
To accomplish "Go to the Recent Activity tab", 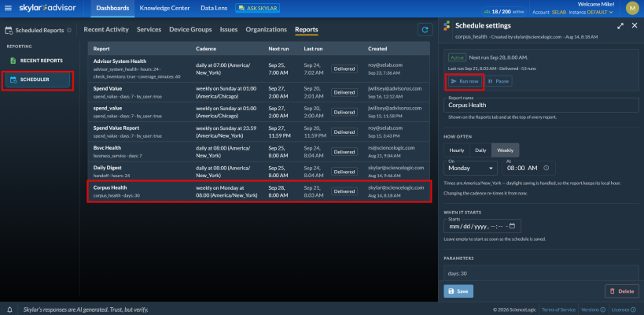I will tap(106, 30).
